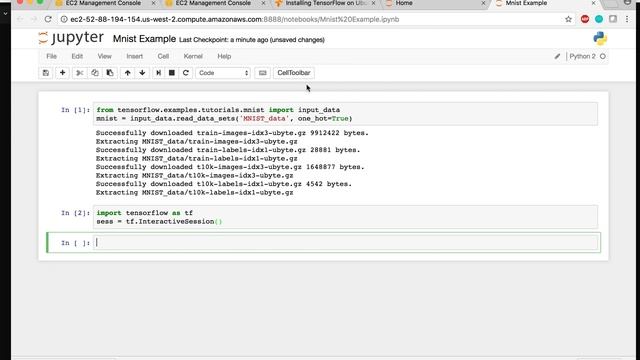Screen dimensions: 640x360
Task: Click the empty 'In [ ]:' prompt
Action: [x=76, y=243]
